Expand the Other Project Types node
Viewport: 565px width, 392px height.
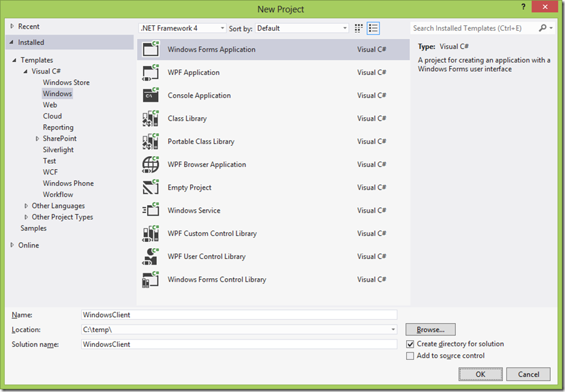[x=26, y=217]
